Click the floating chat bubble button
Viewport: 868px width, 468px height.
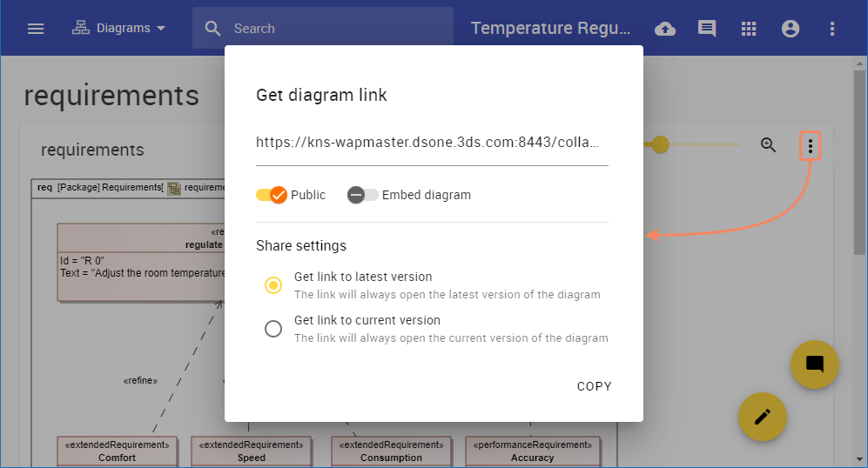coord(814,364)
